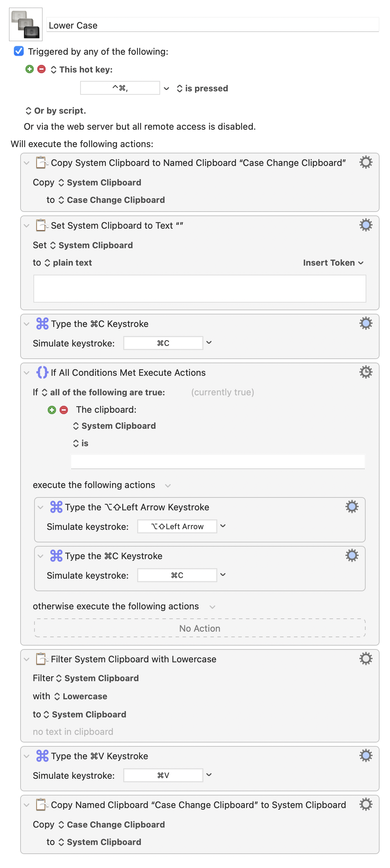This screenshot has height=868, width=390.
Task: Click gear icon on If All Conditions action
Action: pos(366,372)
